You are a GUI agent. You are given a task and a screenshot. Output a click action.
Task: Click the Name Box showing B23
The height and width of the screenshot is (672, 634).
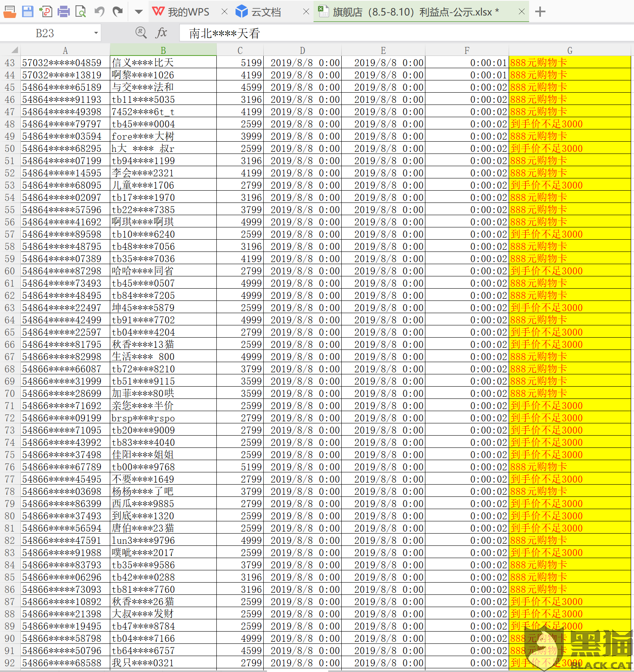click(45, 33)
